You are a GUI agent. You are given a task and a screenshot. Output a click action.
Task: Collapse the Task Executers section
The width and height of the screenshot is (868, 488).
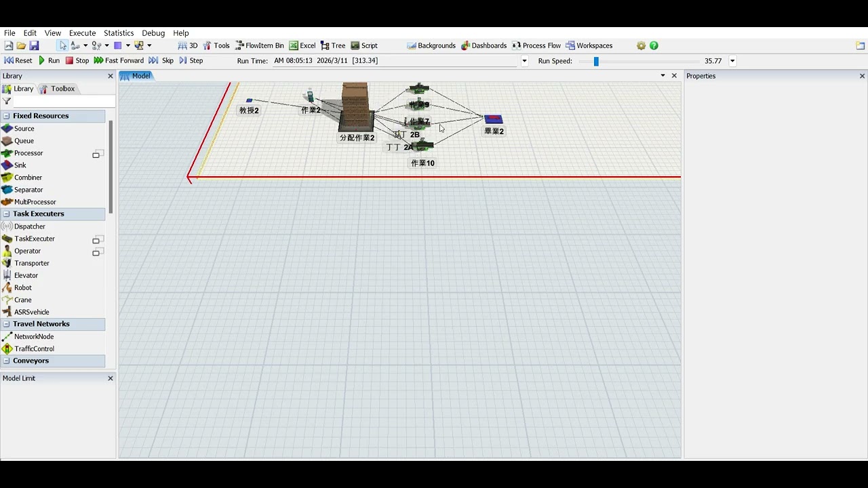(6, 213)
